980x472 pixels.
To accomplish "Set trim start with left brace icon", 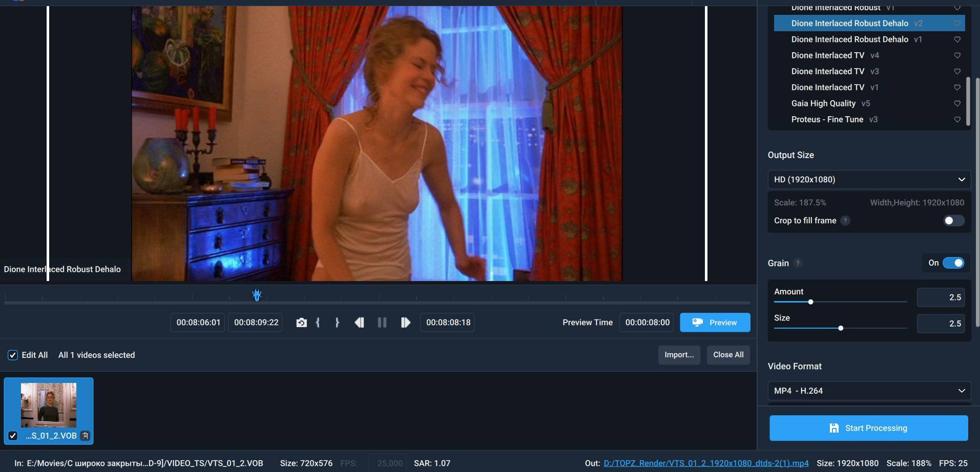I will [x=318, y=323].
